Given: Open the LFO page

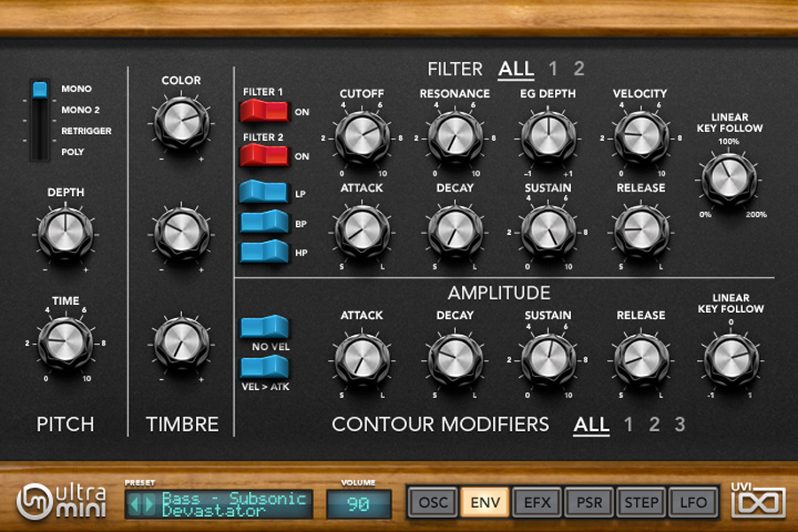Looking at the screenshot, I should pyautogui.click(x=692, y=503).
